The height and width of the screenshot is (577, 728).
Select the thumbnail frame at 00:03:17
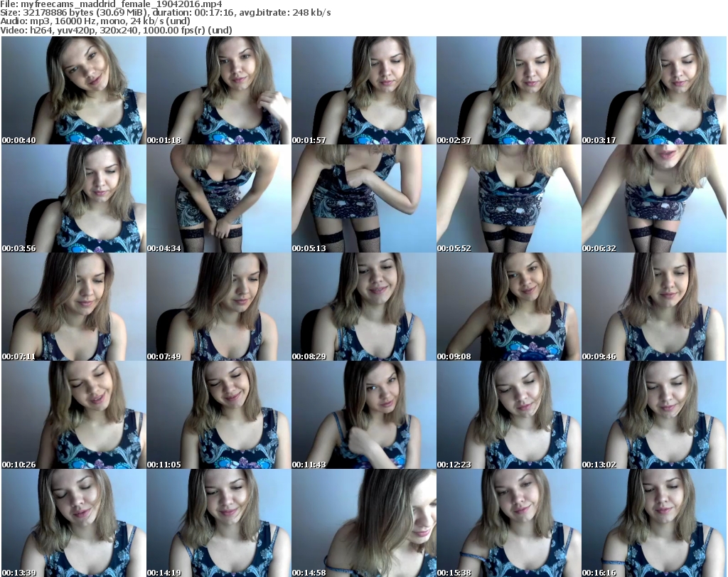point(654,90)
